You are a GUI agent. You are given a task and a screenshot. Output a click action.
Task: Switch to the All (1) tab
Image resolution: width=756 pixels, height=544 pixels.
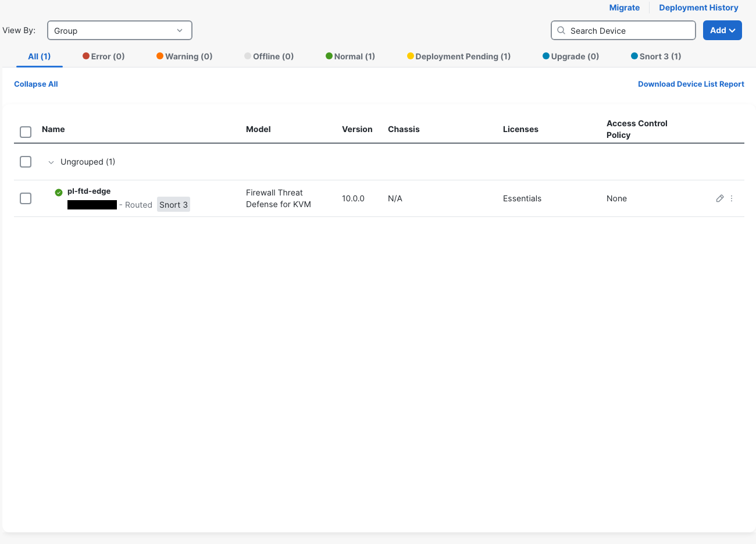pos(40,56)
